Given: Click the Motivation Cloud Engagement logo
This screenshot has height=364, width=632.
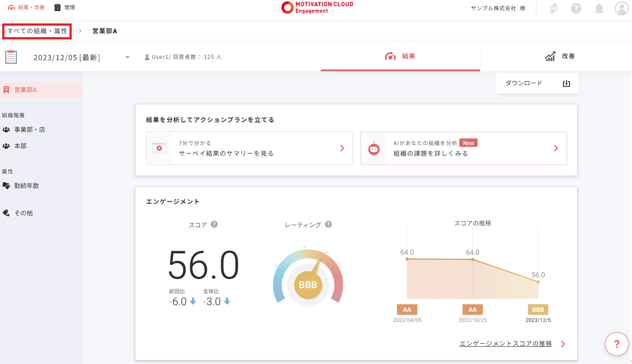Looking at the screenshot, I should pyautogui.click(x=317, y=8).
